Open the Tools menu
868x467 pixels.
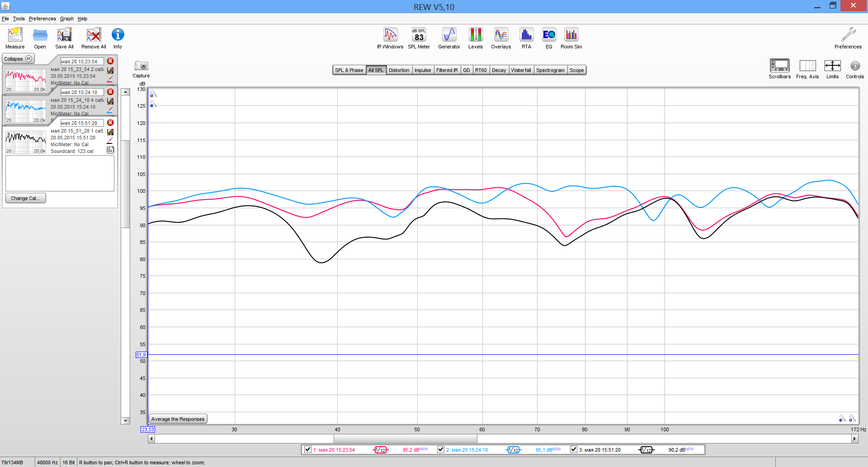point(19,19)
